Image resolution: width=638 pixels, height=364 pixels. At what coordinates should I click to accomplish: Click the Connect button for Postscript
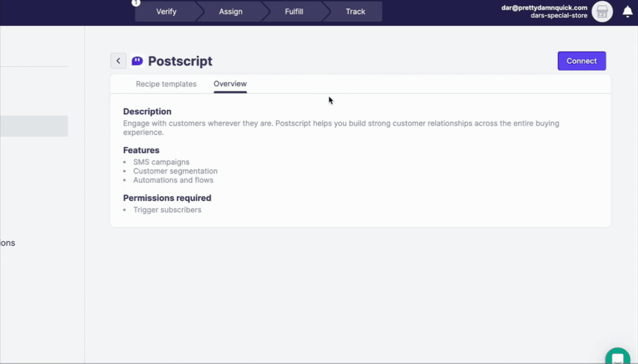tap(581, 61)
